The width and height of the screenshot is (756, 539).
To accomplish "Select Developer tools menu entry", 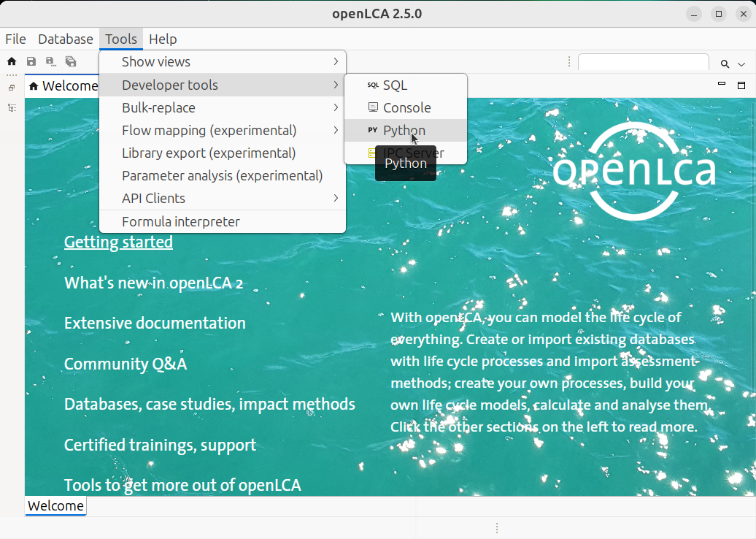I will click(x=223, y=85).
